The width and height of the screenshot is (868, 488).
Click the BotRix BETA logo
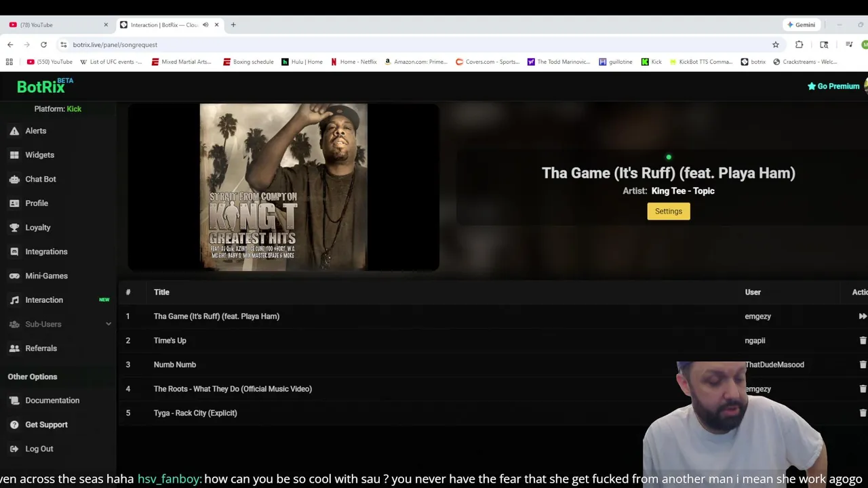(x=45, y=86)
